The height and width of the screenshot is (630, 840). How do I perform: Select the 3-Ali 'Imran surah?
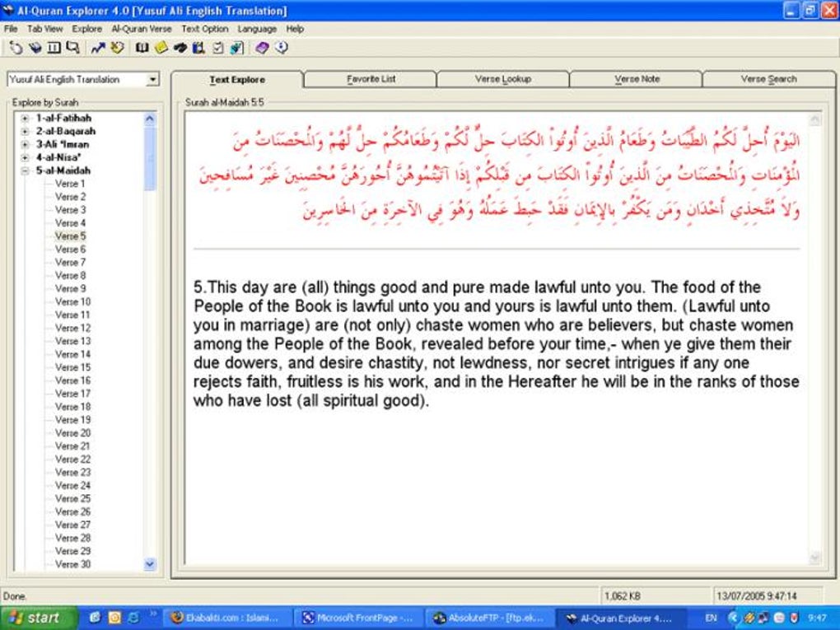pyautogui.click(x=63, y=145)
